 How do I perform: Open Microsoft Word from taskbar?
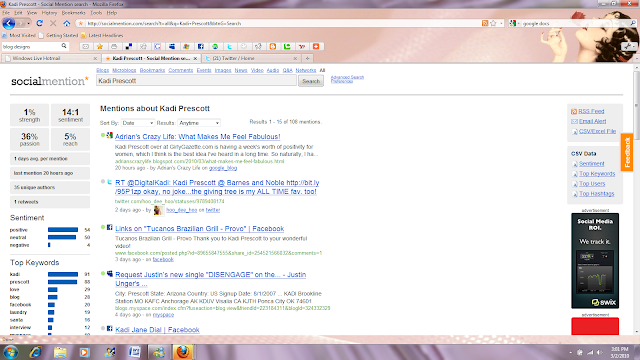(x=134, y=352)
